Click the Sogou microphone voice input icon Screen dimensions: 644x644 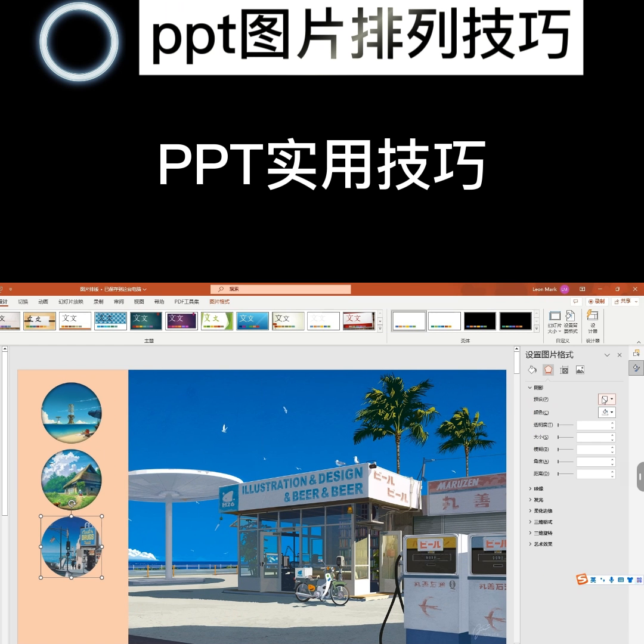tap(612, 580)
